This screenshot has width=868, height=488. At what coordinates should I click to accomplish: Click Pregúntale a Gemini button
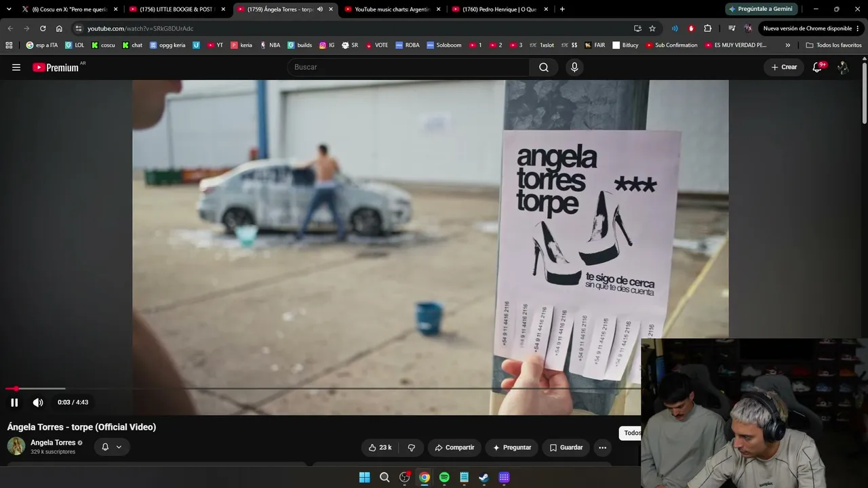pos(760,9)
